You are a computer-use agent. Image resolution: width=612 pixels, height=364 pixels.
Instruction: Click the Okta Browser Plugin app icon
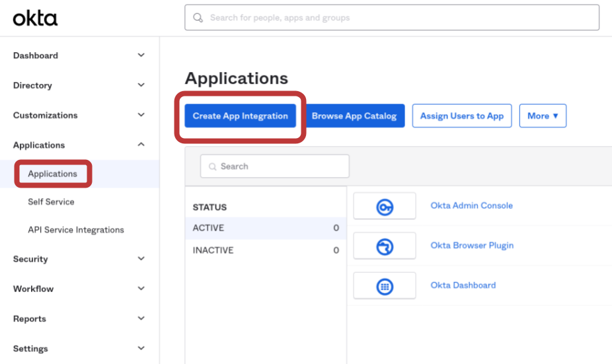(x=385, y=246)
